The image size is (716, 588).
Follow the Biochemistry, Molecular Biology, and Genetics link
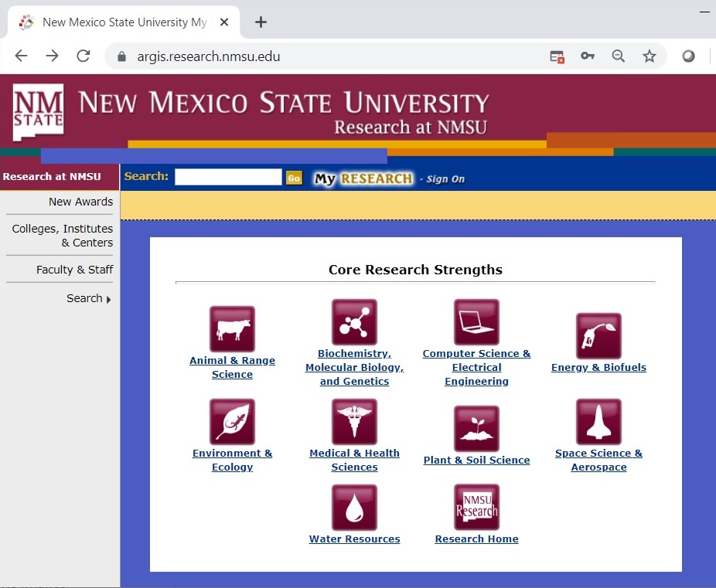pos(354,367)
